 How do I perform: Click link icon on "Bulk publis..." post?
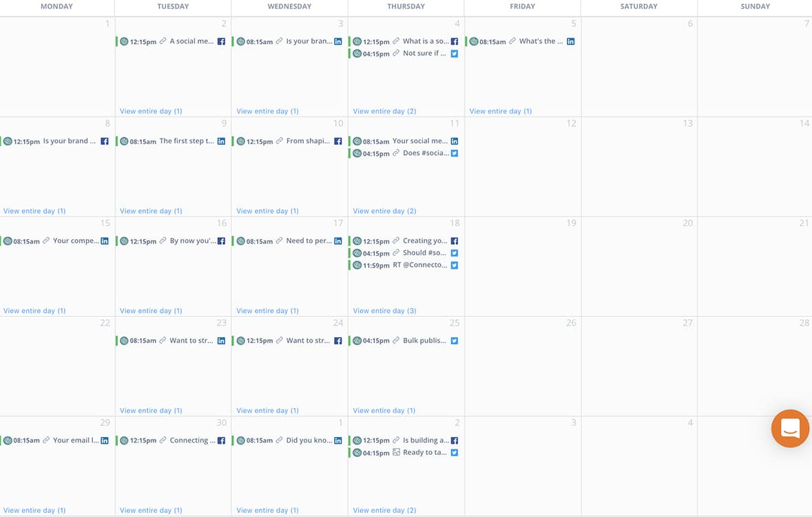(396, 340)
